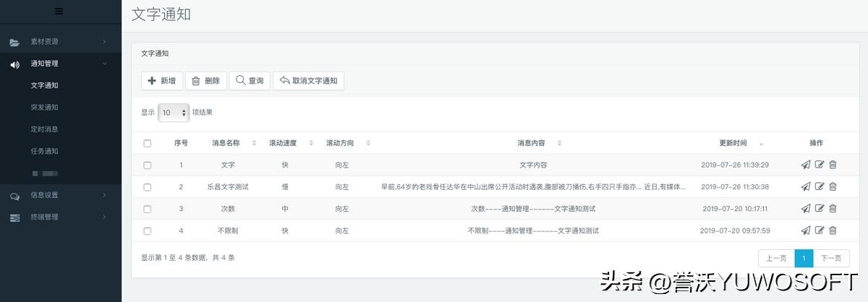Image resolution: width=868 pixels, height=302 pixels.
Task: Click the 乐昌文字测试 message name cell
Action: pos(227,186)
